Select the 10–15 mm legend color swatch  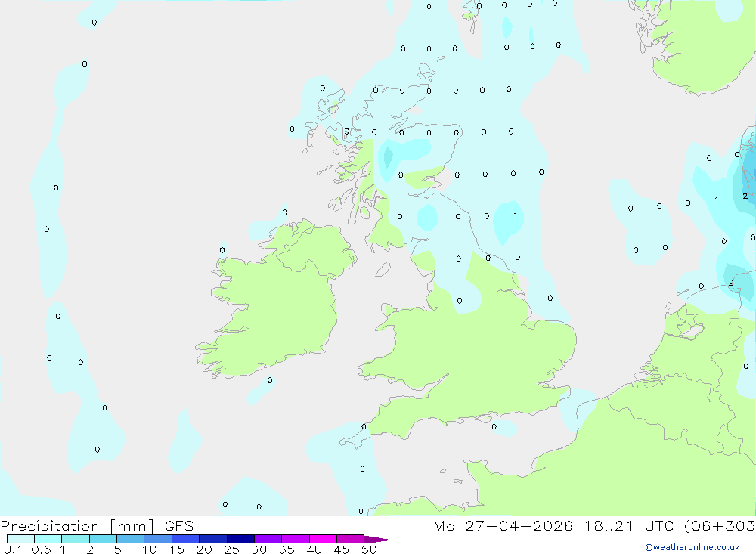tap(158, 539)
